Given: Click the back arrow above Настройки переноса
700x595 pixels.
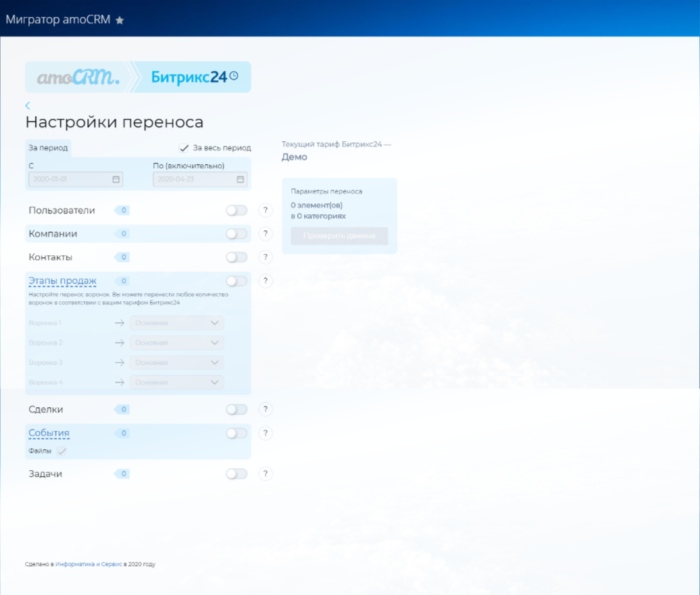Looking at the screenshot, I should pyautogui.click(x=28, y=105).
